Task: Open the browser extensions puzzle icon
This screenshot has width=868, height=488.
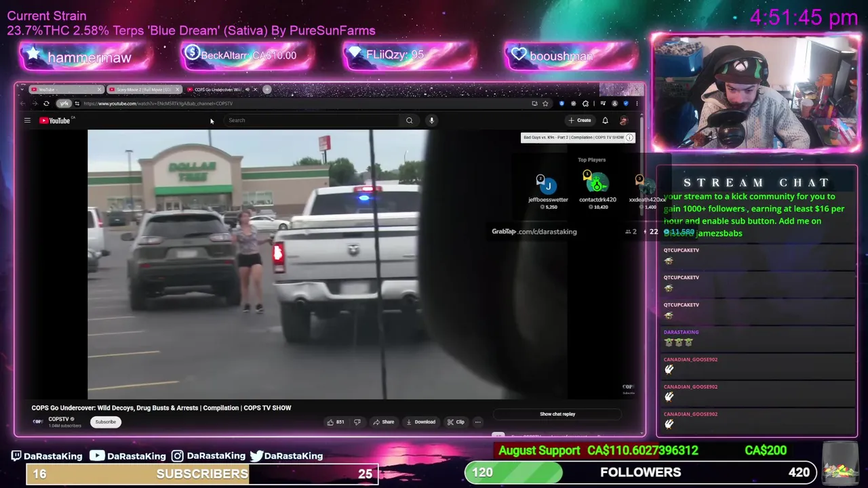Action: tap(586, 104)
